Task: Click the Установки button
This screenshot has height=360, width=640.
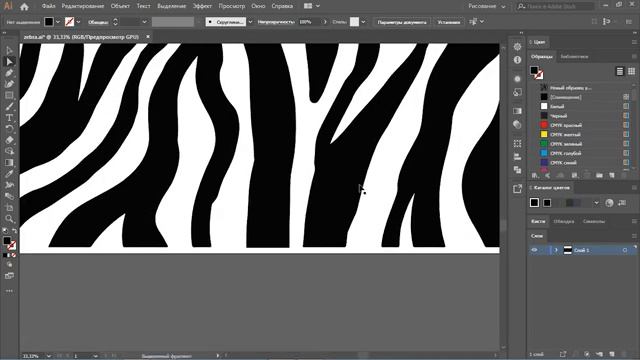Action: 449,22
